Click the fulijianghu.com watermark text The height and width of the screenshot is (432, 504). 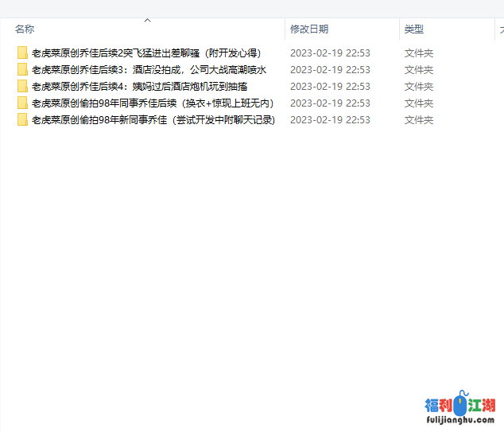click(459, 422)
